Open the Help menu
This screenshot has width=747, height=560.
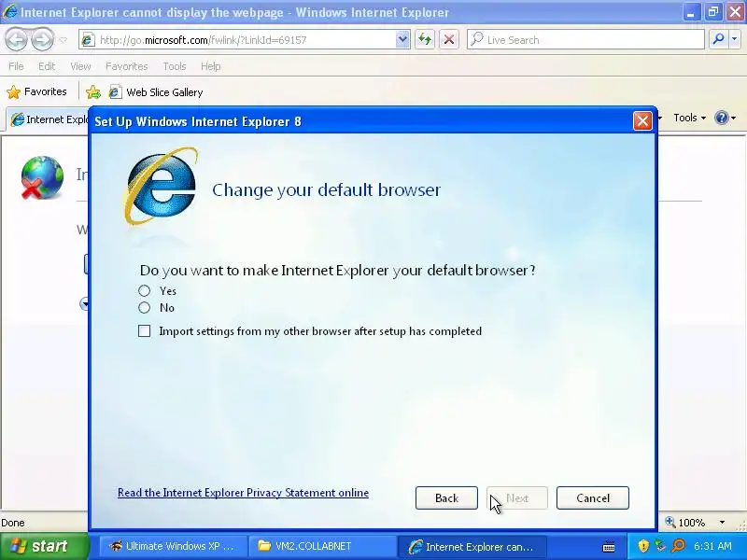(211, 66)
